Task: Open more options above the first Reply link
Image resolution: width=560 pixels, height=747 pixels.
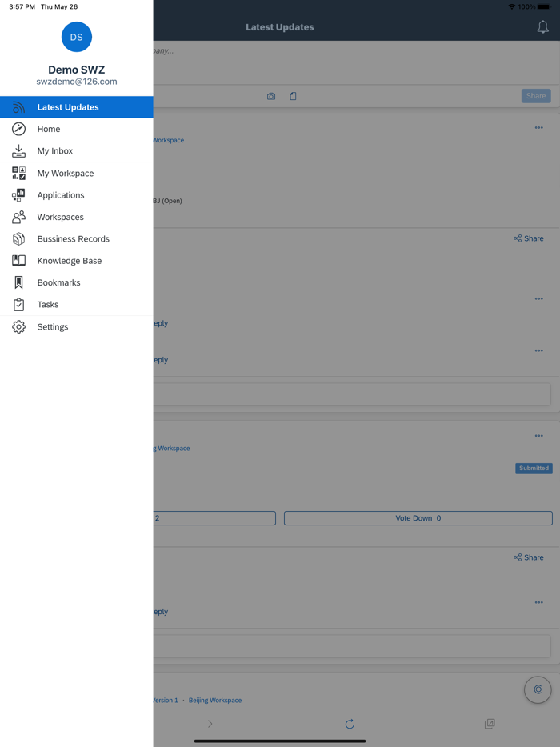Action: (539, 298)
